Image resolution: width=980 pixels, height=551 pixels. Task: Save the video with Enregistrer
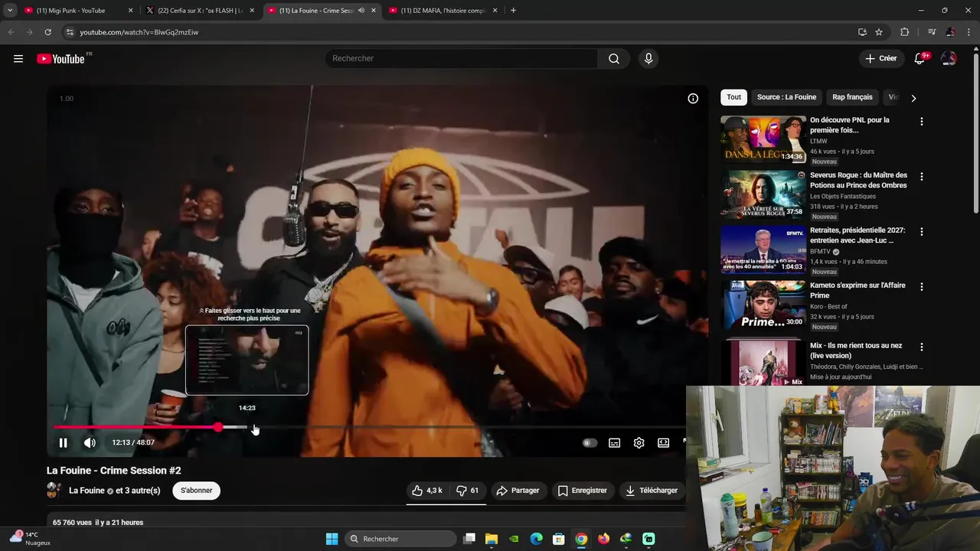582,491
